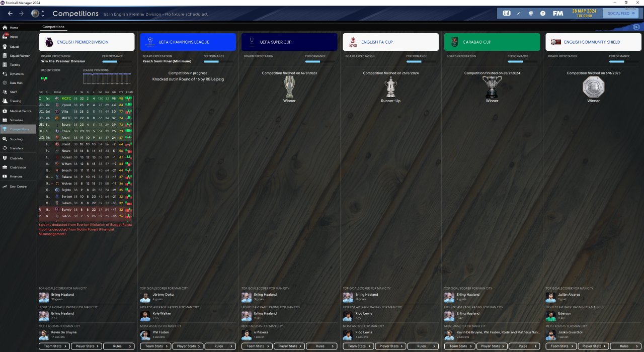The width and height of the screenshot is (644, 352).
Task: Open Finances in the sidebar
Action: tap(18, 177)
